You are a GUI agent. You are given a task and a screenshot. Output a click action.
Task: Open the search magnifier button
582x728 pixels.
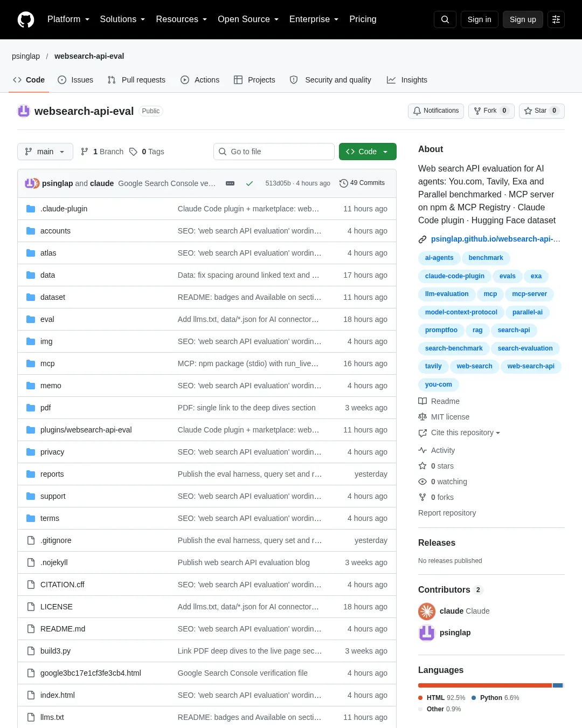coord(445,19)
